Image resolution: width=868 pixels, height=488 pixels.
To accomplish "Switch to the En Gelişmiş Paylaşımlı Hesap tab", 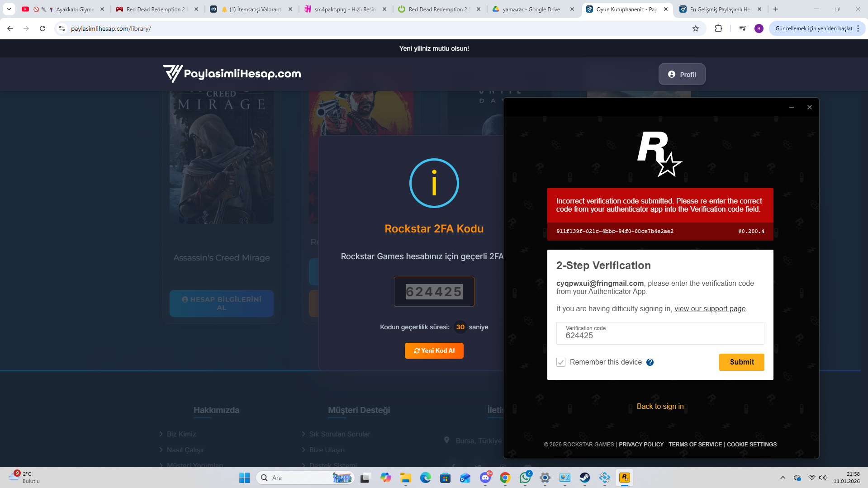I will click(721, 9).
